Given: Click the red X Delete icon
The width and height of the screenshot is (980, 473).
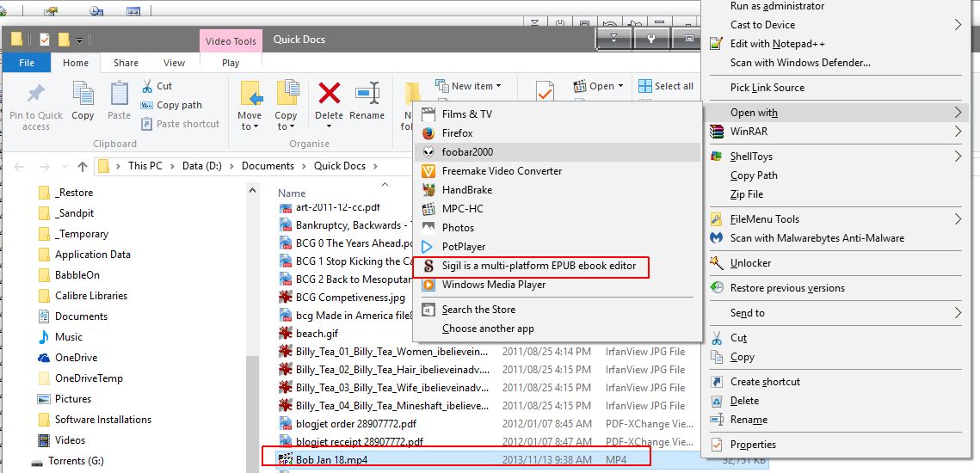Looking at the screenshot, I should pos(329,93).
